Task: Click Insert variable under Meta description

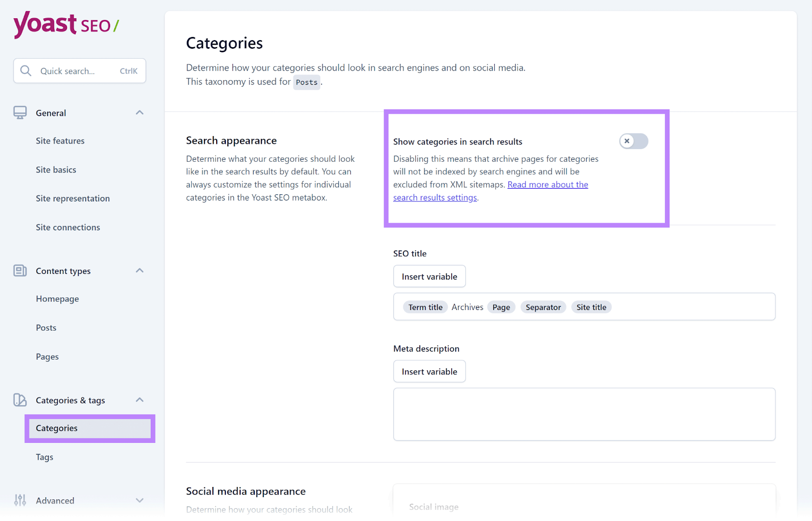Action: pos(429,371)
